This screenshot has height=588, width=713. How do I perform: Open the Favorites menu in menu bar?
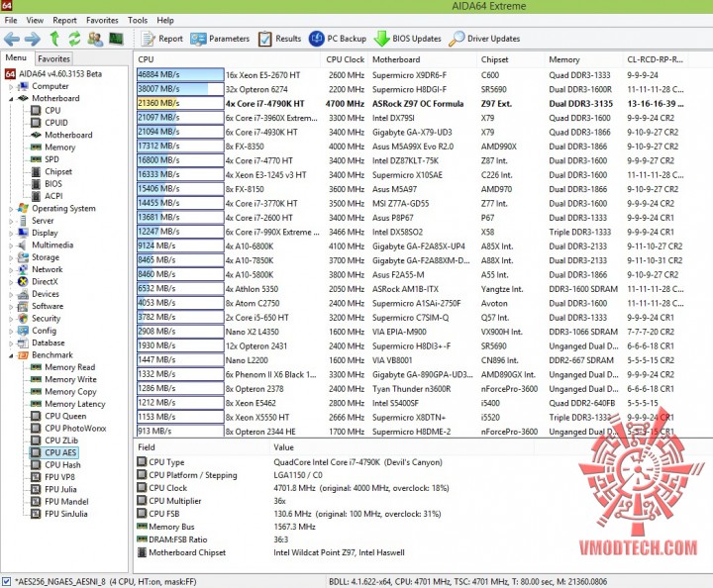coord(102,21)
